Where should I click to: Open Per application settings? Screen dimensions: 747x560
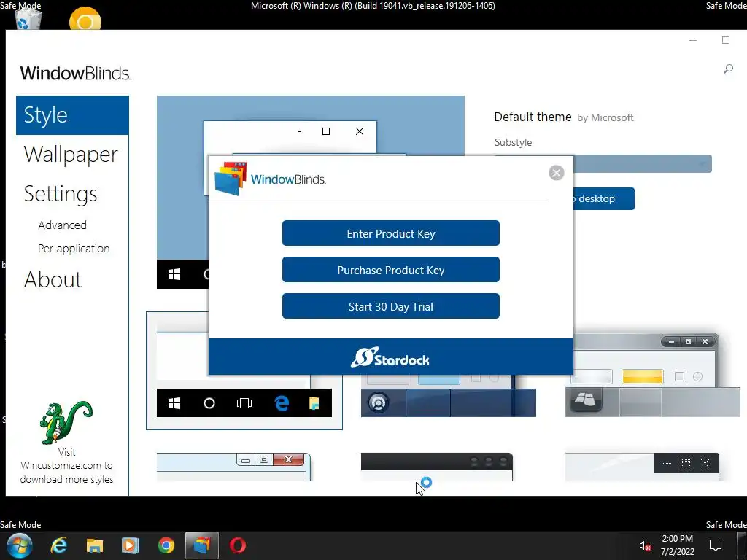(x=74, y=249)
